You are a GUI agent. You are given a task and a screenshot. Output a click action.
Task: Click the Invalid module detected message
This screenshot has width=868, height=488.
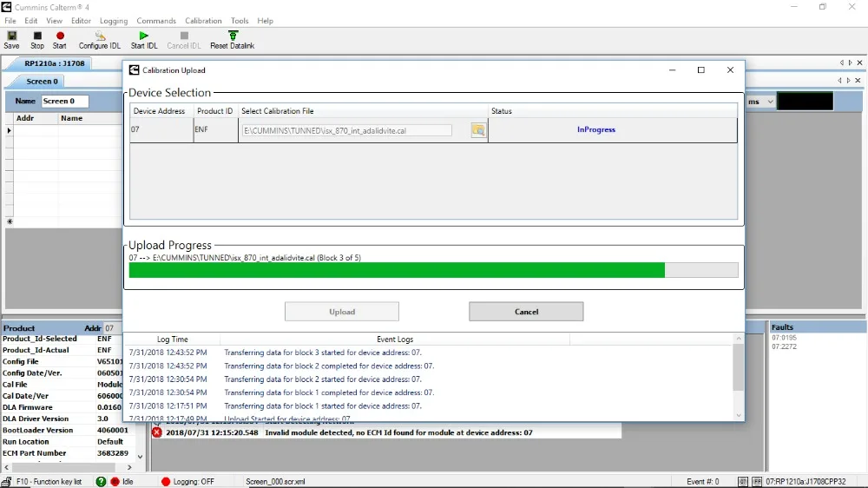pyautogui.click(x=398, y=432)
